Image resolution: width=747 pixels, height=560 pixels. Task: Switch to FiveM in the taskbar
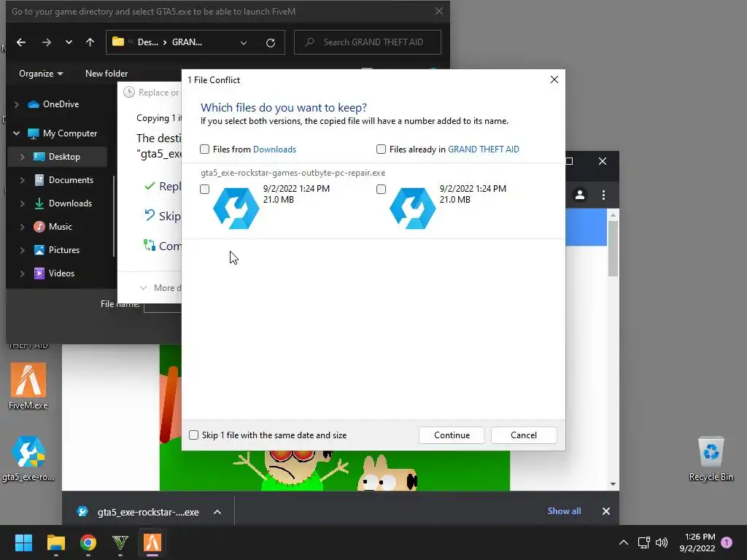click(x=152, y=542)
